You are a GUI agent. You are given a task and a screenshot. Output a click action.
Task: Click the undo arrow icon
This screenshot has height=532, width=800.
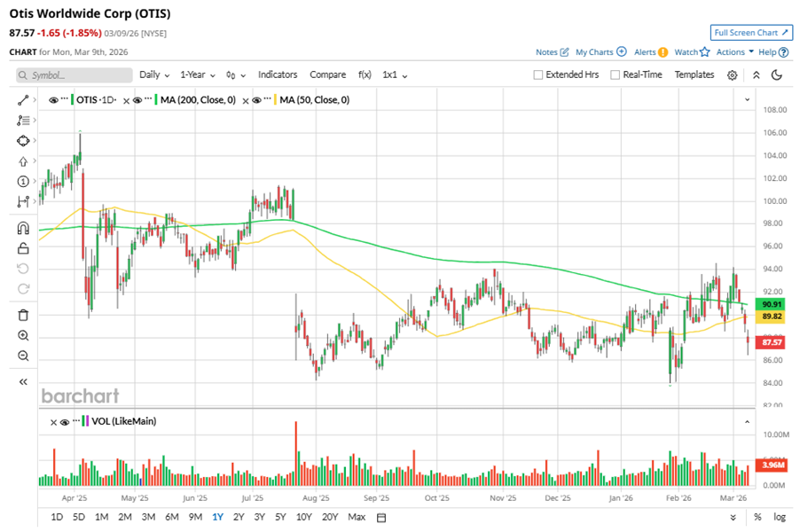pyautogui.click(x=23, y=269)
